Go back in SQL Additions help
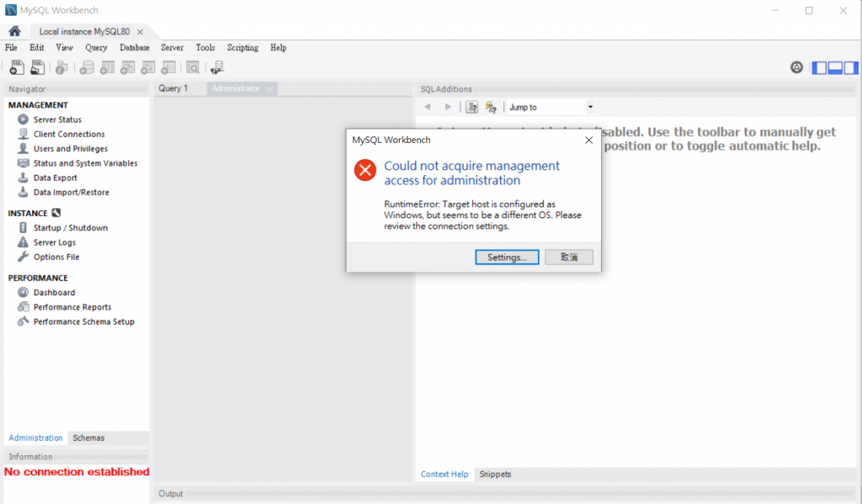Image resolution: width=862 pixels, height=504 pixels. pos(427,107)
